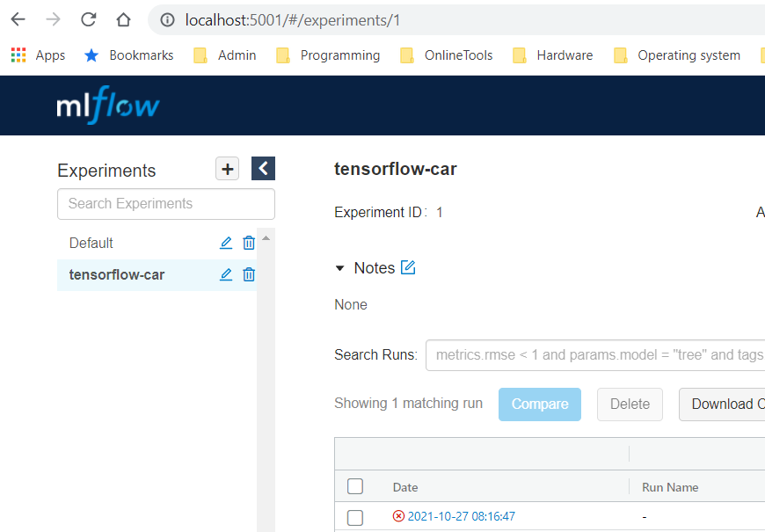Viewport: 765px width, 532px height.
Task: Open the Chrome Apps grid icon
Action: click(x=18, y=55)
